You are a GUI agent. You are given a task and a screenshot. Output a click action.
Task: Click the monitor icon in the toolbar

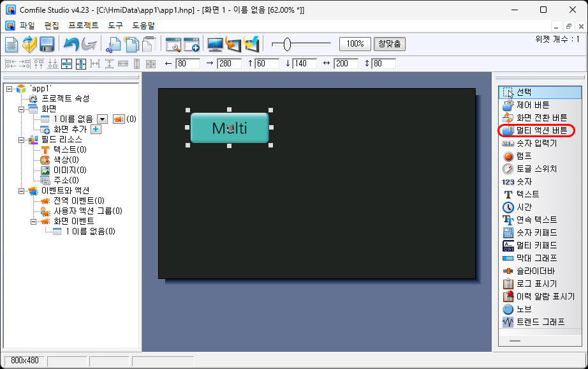click(215, 44)
